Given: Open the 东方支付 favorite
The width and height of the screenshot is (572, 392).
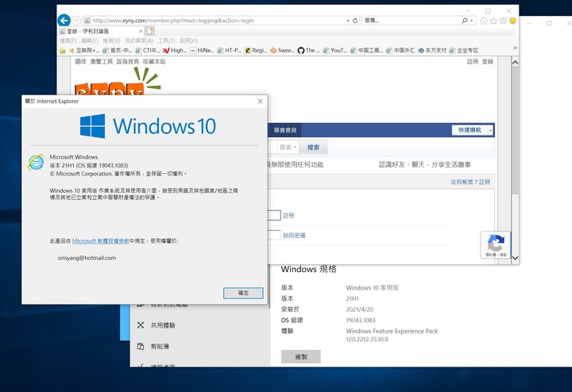Looking at the screenshot, I should (432, 51).
